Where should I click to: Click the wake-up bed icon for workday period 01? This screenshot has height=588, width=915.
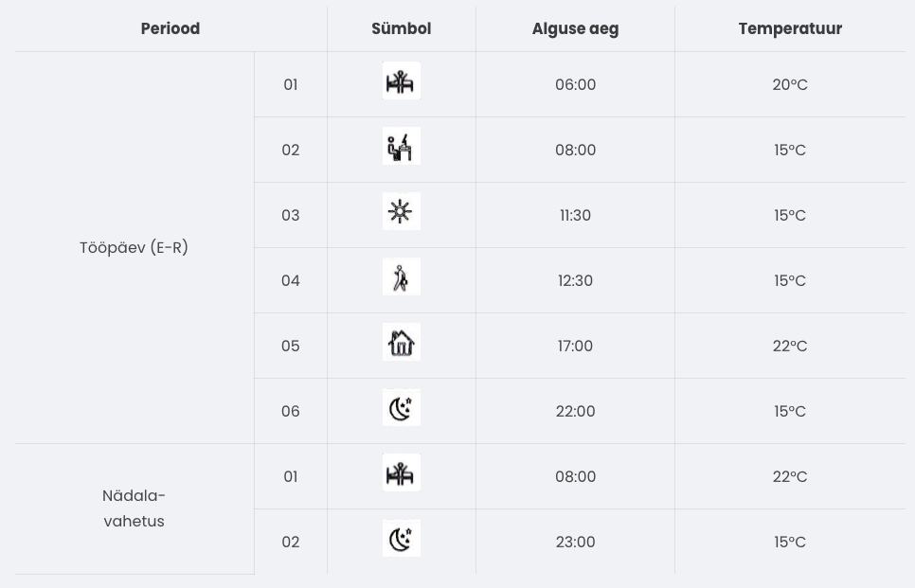(401, 82)
